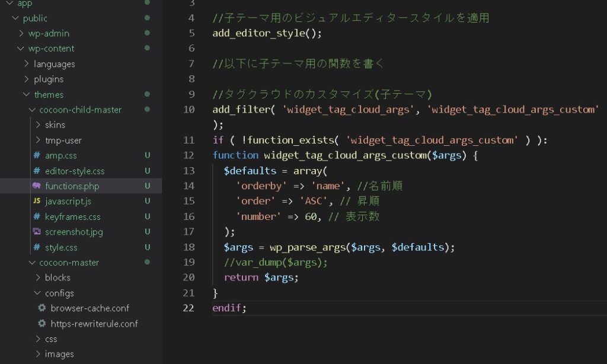Image resolution: width=607 pixels, height=364 pixels.
Task: Click the gear icon beside https-rewriterule.conf
Action: point(41,324)
